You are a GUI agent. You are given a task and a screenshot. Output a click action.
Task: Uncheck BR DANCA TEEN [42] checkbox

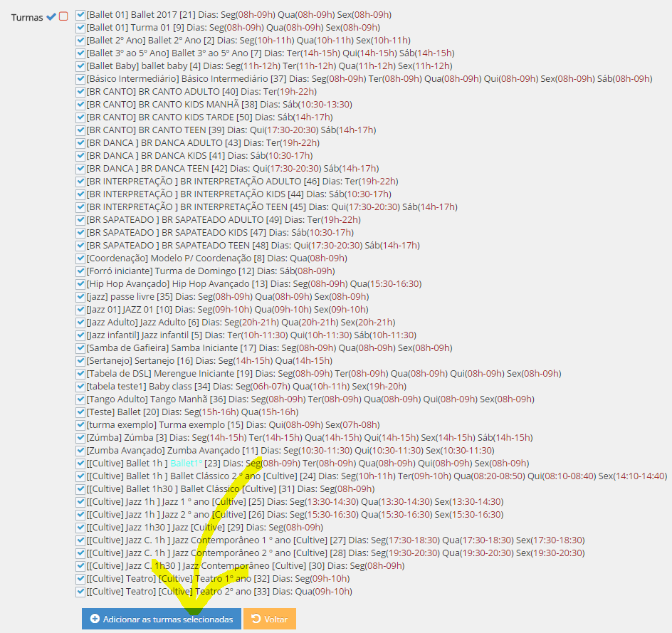coord(80,169)
